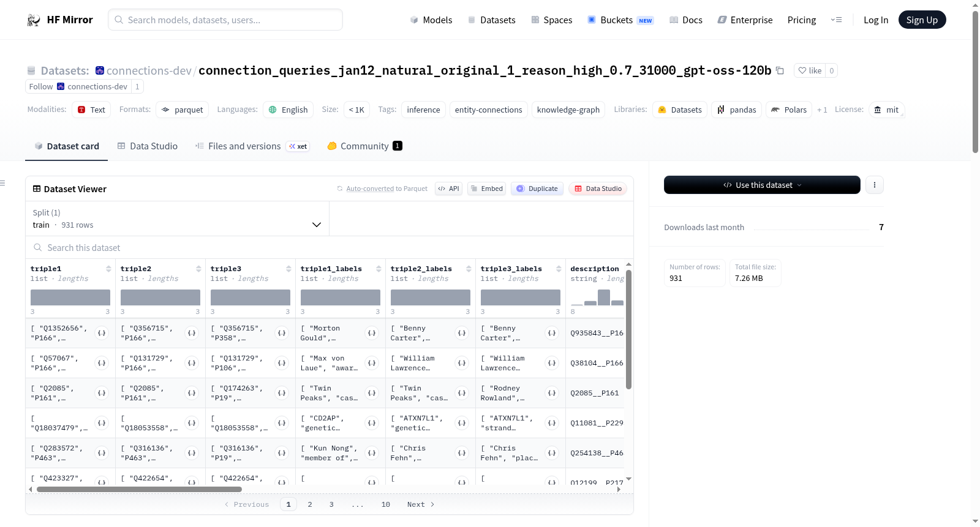This screenshot has width=980, height=527.
Task: Expand JSON braces in Q57067 triple1 cell
Action: [102, 363]
